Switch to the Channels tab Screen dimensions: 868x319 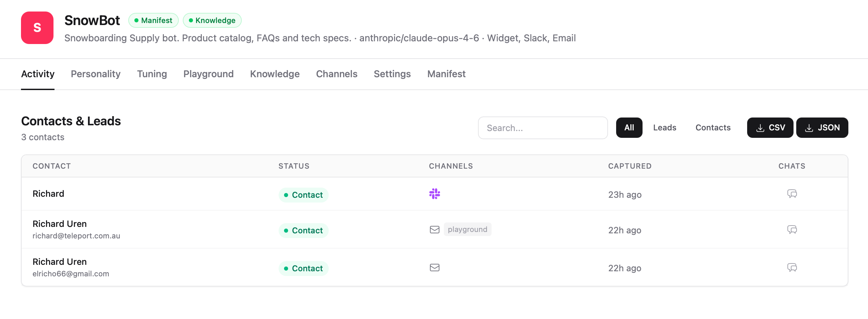(x=337, y=74)
